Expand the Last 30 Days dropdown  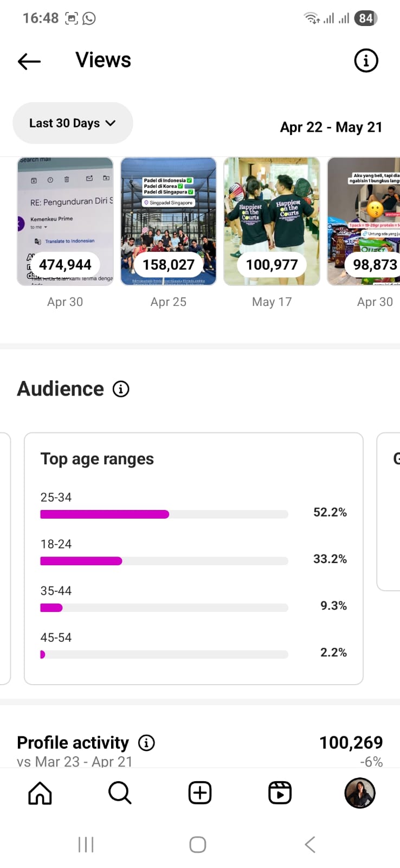coord(73,123)
